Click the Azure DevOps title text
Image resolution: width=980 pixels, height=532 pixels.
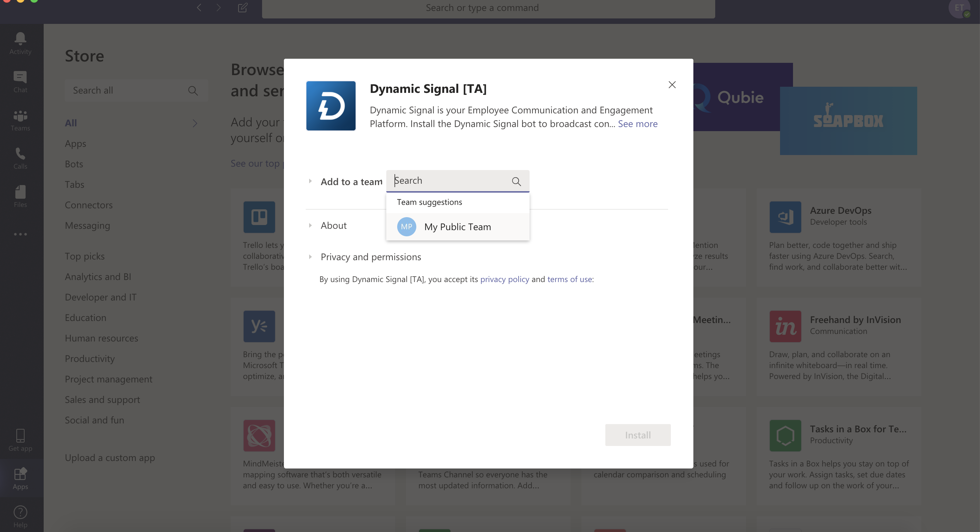841,211
